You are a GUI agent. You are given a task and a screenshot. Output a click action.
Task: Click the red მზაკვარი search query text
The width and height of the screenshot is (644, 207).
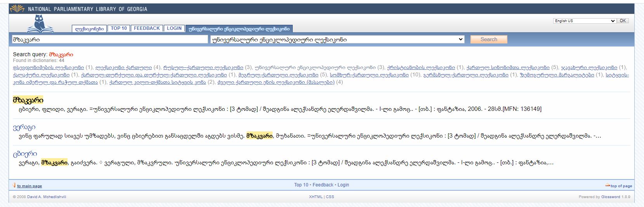click(61, 55)
